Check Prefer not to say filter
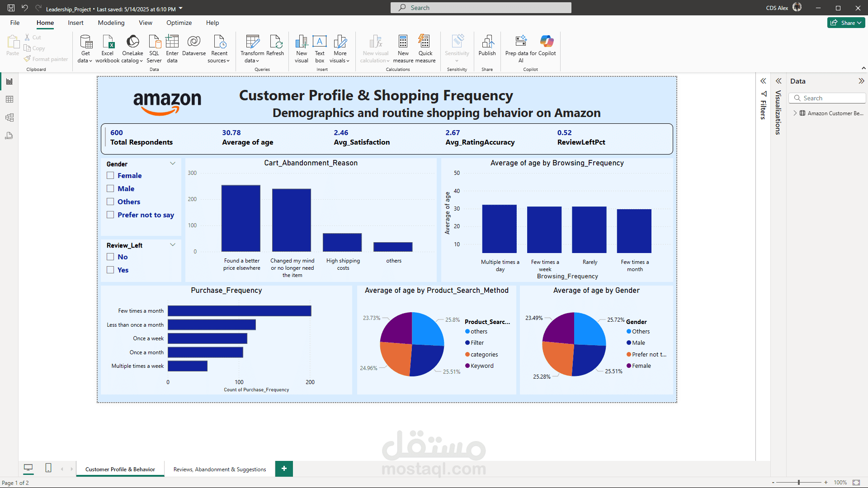 (x=110, y=215)
